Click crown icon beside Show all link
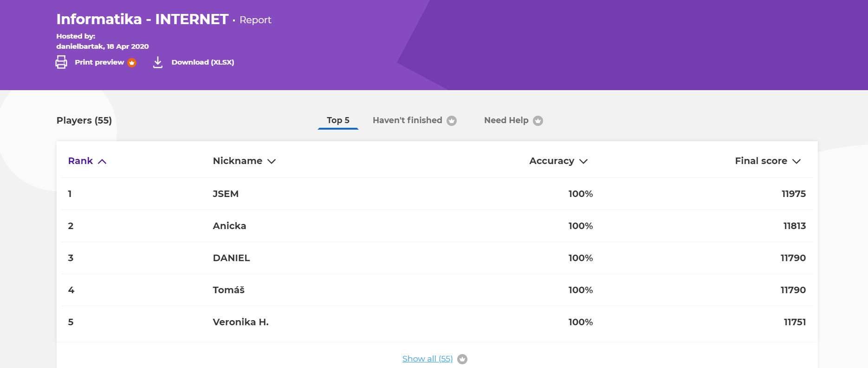868x368 pixels. pyautogui.click(x=462, y=359)
